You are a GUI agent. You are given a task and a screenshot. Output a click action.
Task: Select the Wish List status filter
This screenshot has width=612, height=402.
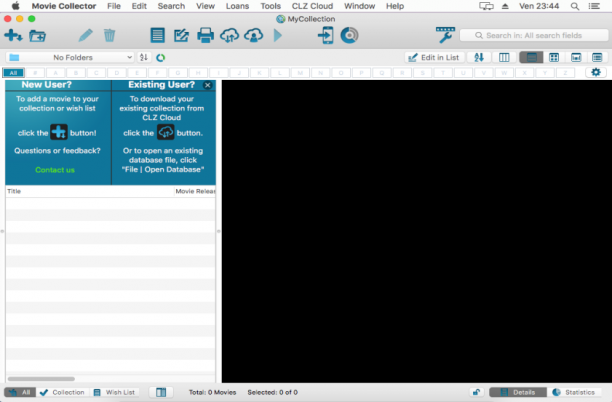(114, 392)
